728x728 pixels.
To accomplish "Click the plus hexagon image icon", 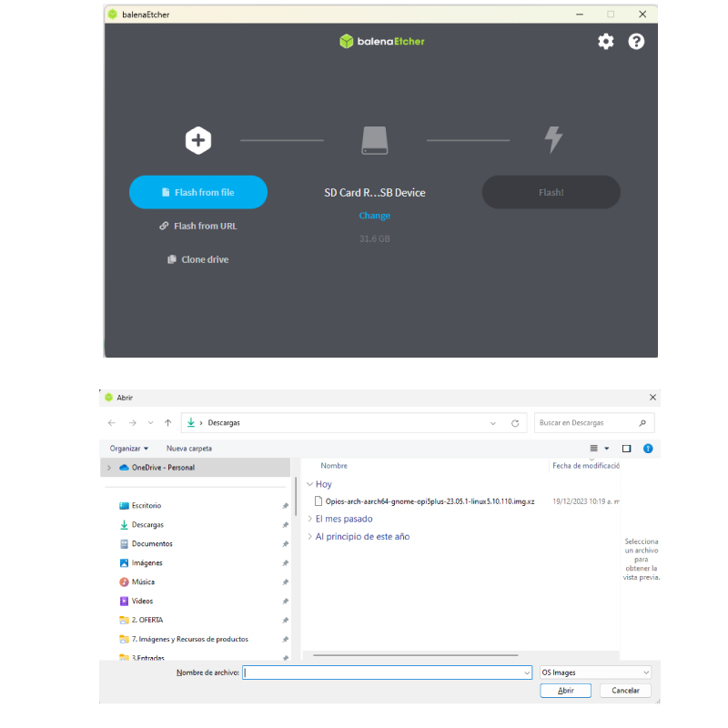I will 198,140.
